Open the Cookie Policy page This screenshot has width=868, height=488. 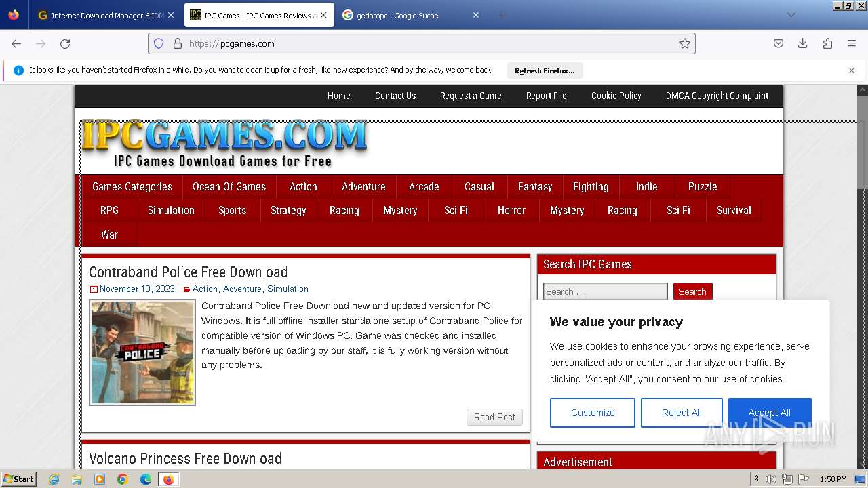616,96
